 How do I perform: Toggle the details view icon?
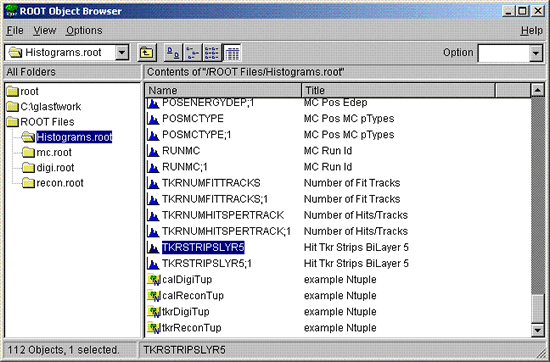(232, 53)
